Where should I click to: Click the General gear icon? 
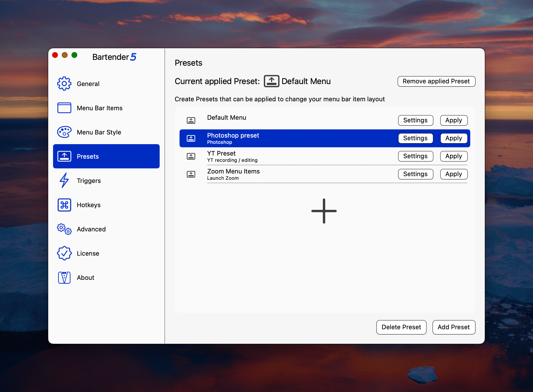(64, 84)
